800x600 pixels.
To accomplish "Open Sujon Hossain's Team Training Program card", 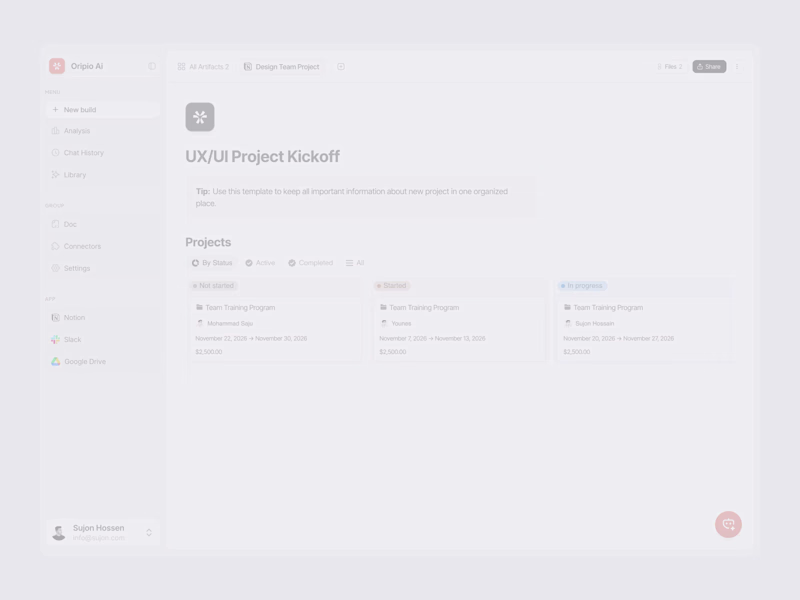I will point(643,330).
